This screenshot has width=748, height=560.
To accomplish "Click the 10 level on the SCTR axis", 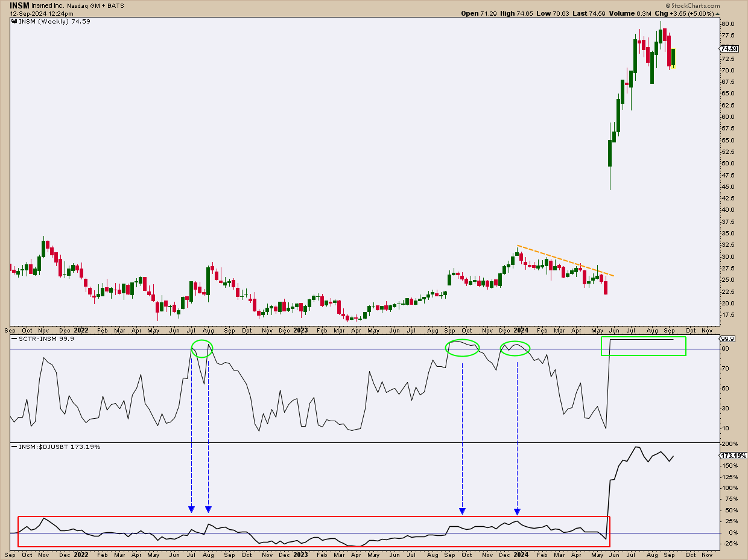I will pos(725,428).
